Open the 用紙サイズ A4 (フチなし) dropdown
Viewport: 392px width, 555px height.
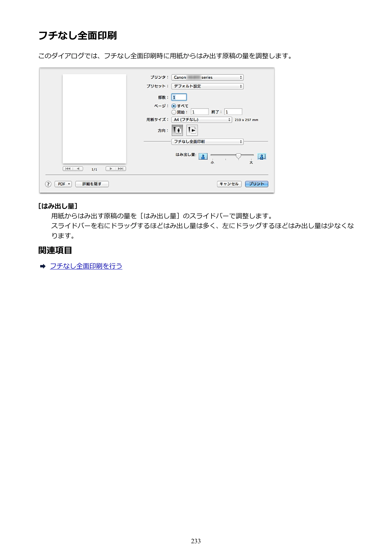pyautogui.click(x=202, y=120)
